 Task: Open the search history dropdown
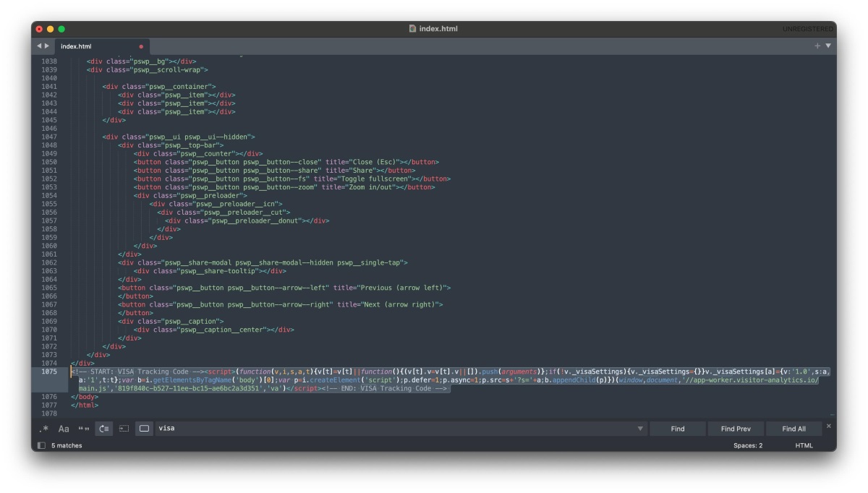point(640,429)
